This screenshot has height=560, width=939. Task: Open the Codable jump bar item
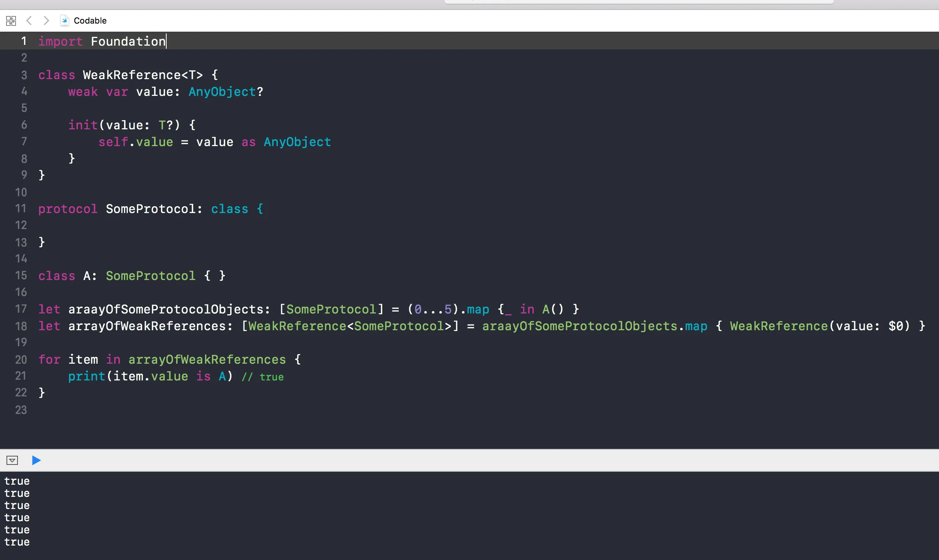[x=90, y=21]
